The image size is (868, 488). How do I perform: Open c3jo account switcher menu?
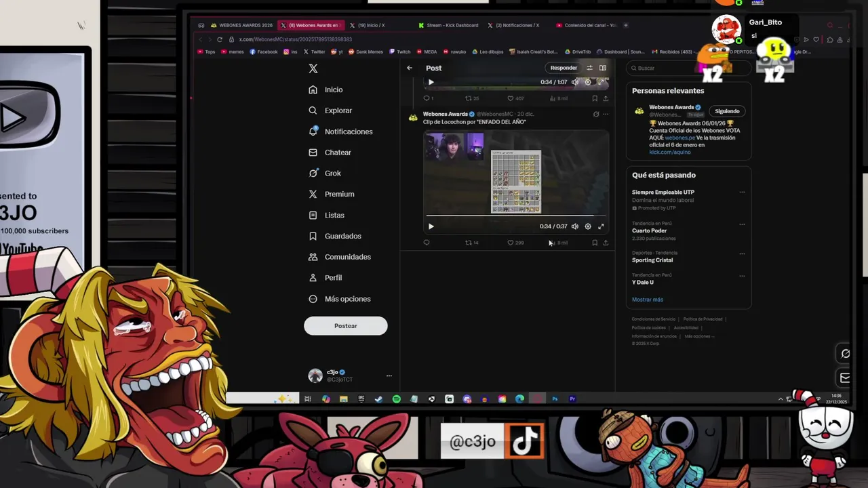click(350, 375)
